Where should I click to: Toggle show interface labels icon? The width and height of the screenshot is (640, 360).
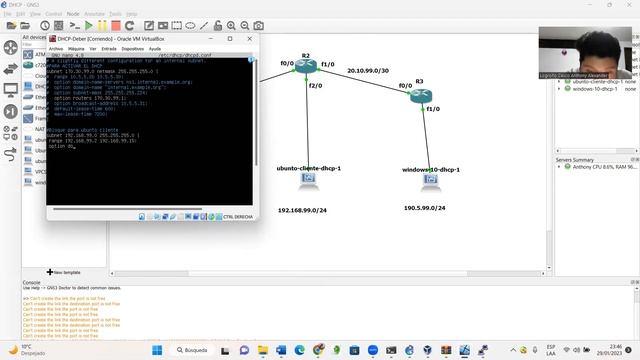[59, 26]
